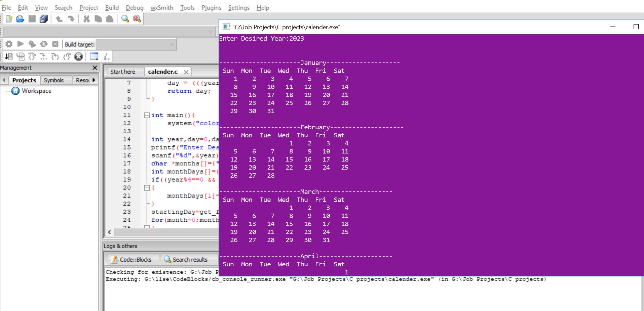Click the Build and run icon

coord(32,44)
